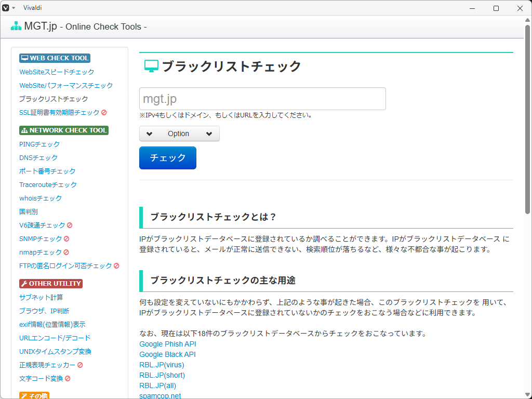Click the monitor icon beside ブラックリストチェック heading

pyautogui.click(x=151, y=66)
